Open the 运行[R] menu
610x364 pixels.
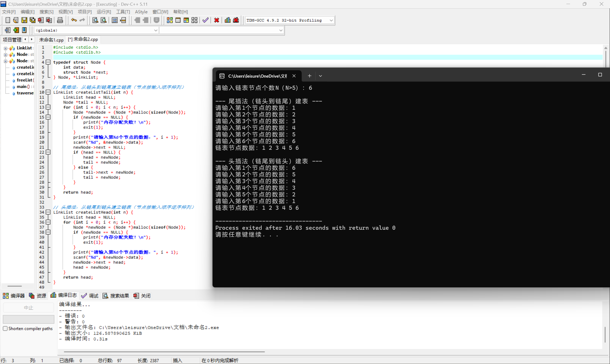104,11
